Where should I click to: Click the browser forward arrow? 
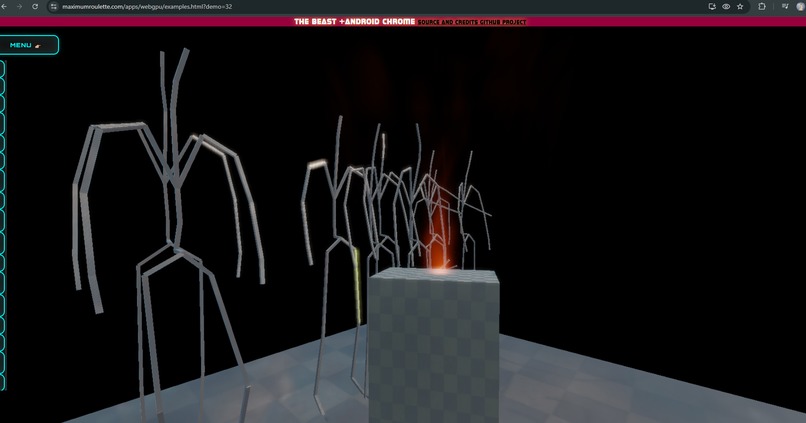click(20, 7)
